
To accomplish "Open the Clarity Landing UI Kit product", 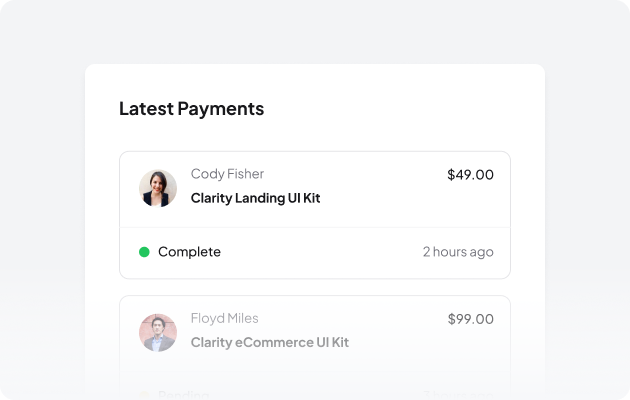I will [x=255, y=198].
